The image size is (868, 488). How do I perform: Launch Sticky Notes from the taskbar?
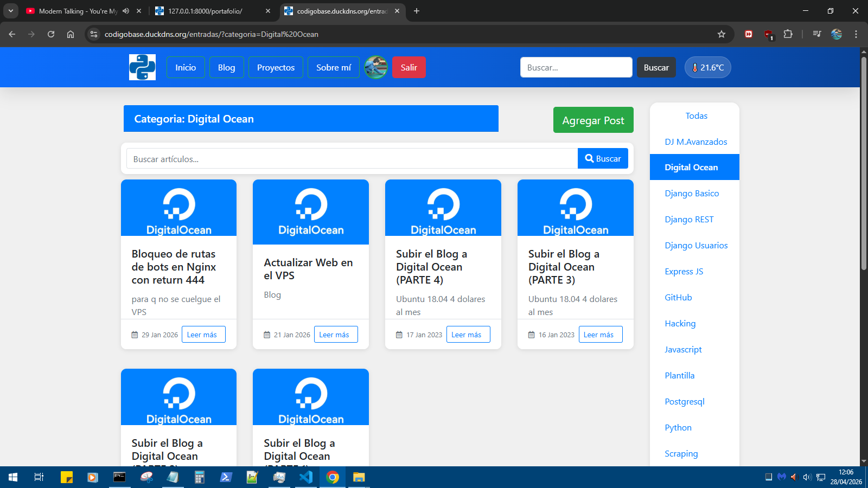coord(66,477)
